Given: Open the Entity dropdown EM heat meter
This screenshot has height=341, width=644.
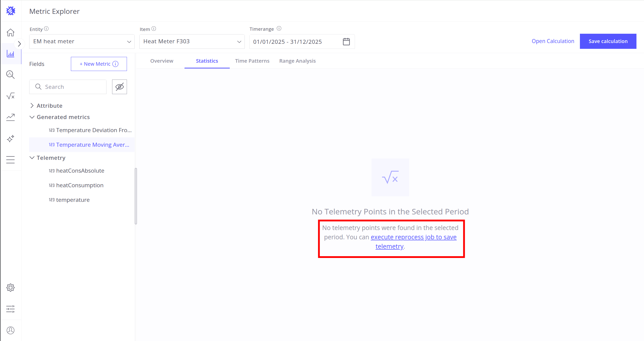Looking at the screenshot, I should point(82,42).
